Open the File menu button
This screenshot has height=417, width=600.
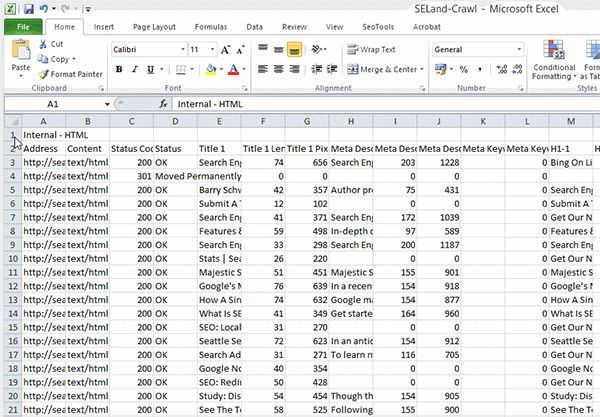[x=22, y=28]
